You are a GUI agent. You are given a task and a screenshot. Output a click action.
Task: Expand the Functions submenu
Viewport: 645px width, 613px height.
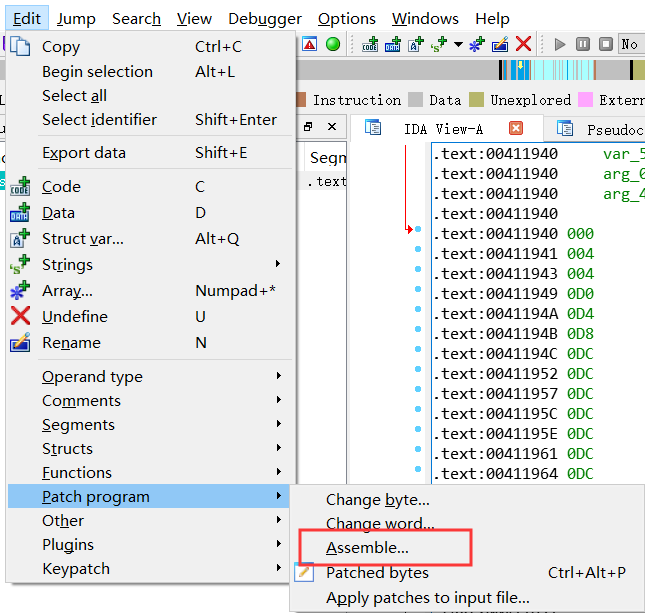pyautogui.click(x=278, y=471)
